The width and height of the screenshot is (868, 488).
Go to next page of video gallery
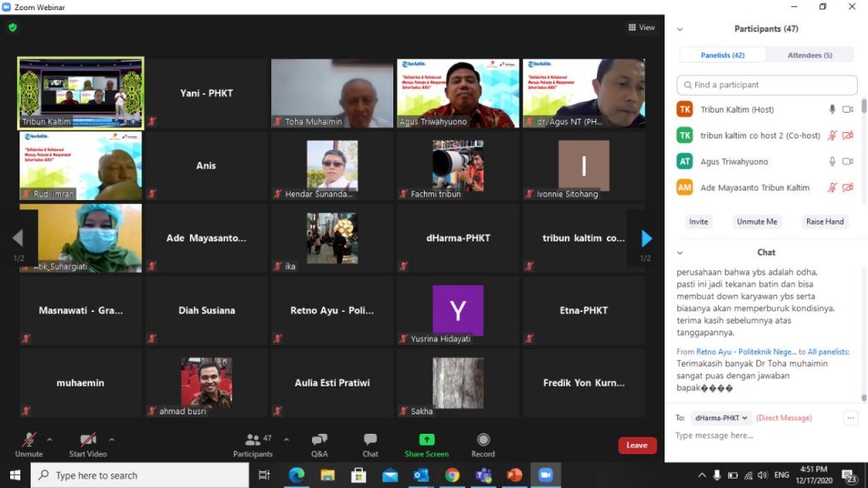tap(646, 239)
